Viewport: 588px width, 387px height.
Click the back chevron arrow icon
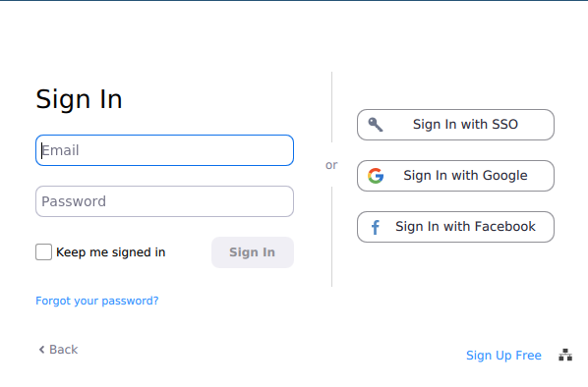pos(41,350)
